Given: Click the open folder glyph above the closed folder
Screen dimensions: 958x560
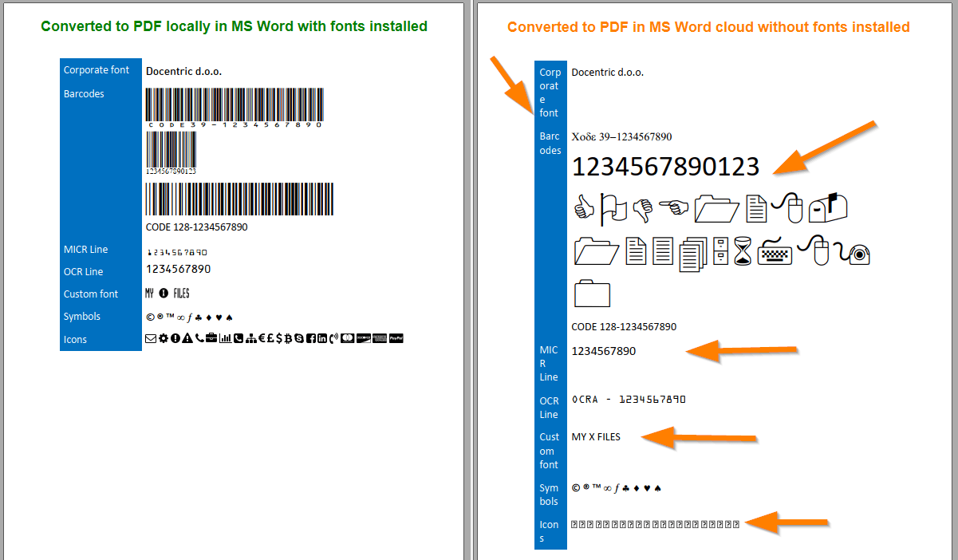Looking at the screenshot, I should 597,251.
